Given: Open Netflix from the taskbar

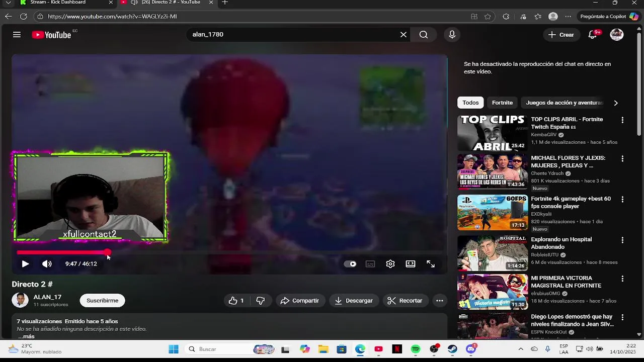Looking at the screenshot, I should click(x=397, y=349).
